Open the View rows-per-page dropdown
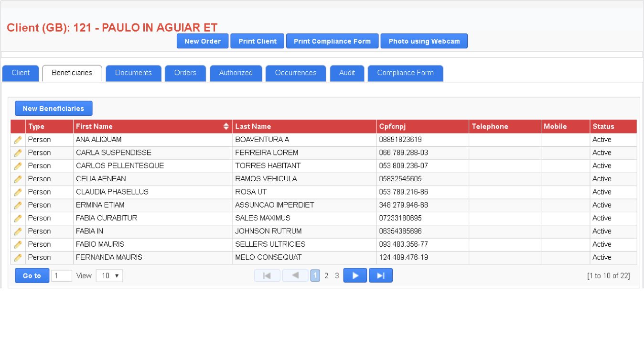The width and height of the screenshot is (644, 340). 109,276
